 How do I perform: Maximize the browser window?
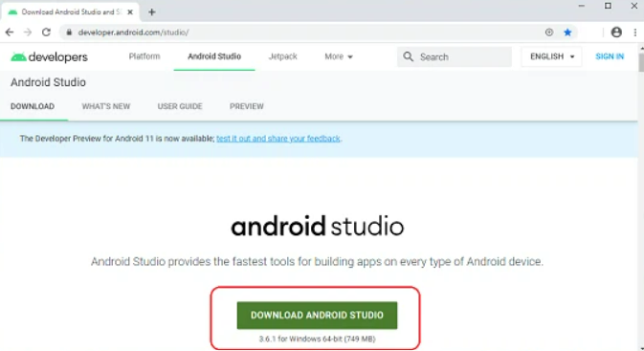[608, 6]
